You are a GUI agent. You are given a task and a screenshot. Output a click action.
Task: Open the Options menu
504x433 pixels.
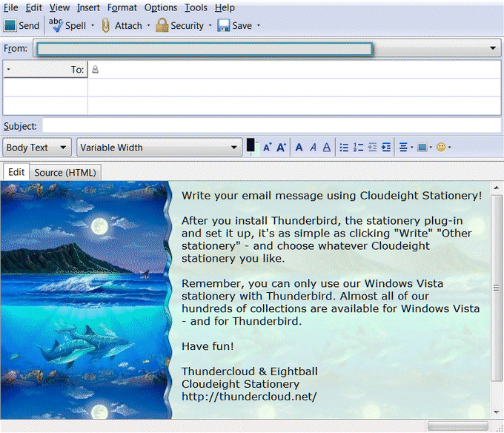pyautogui.click(x=161, y=7)
